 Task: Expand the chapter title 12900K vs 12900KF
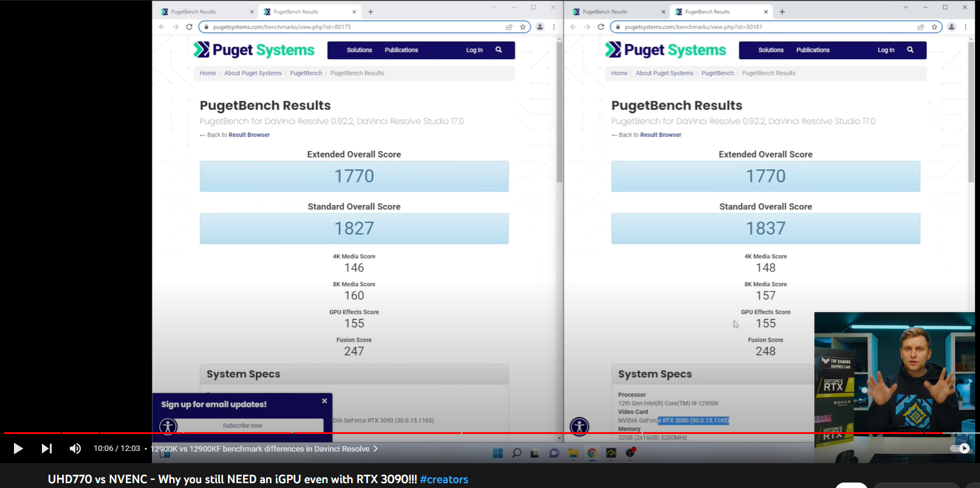(264, 449)
